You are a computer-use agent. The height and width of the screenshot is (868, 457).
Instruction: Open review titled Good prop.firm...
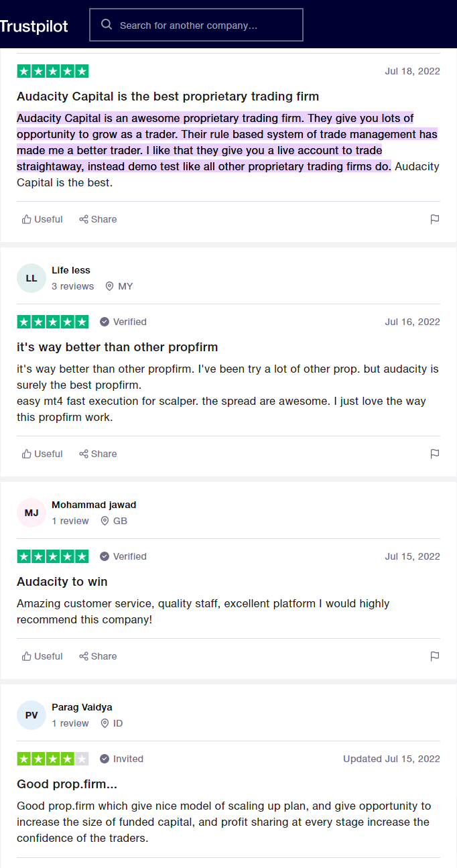pyautogui.click(x=67, y=784)
